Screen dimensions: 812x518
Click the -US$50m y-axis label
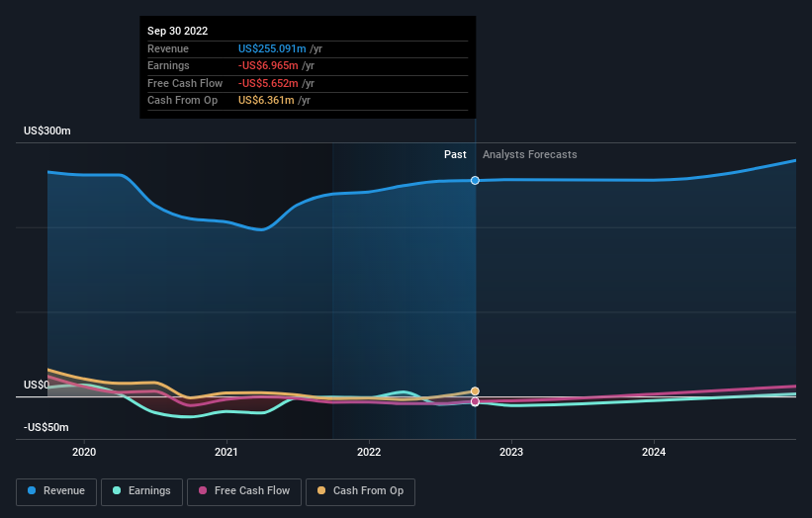[x=46, y=427]
